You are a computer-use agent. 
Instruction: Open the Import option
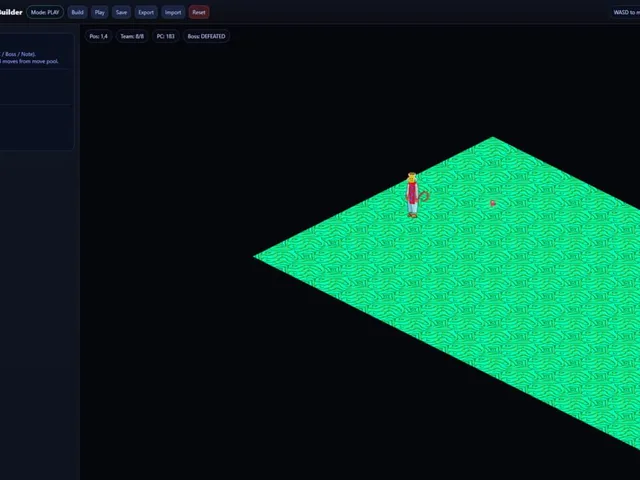coord(173,12)
